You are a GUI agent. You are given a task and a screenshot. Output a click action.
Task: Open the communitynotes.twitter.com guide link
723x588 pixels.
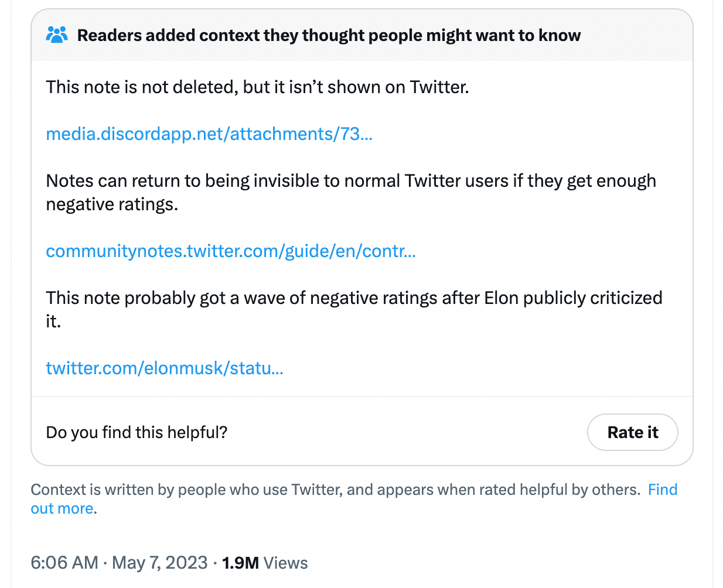coord(231,251)
